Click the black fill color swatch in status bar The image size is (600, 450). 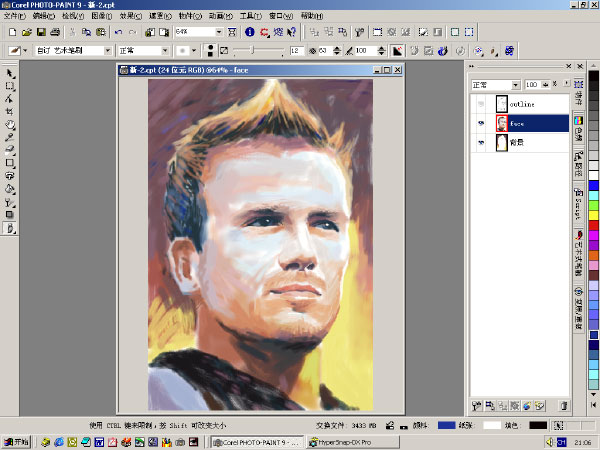point(538,426)
